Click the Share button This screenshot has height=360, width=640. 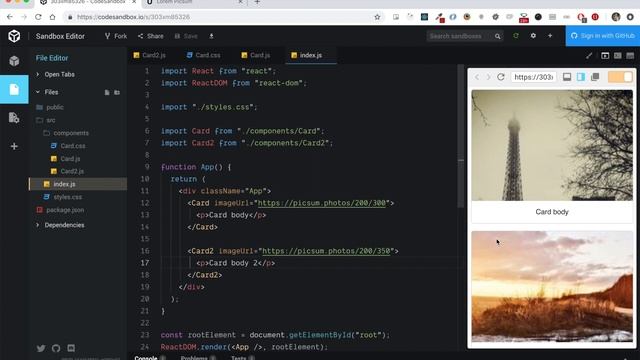click(x=151, y=36)
